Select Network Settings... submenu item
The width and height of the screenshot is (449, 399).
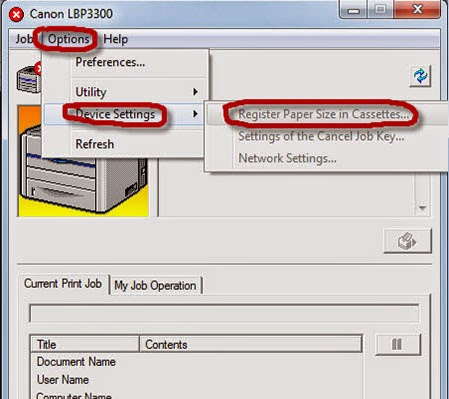[x=287, y=158]
